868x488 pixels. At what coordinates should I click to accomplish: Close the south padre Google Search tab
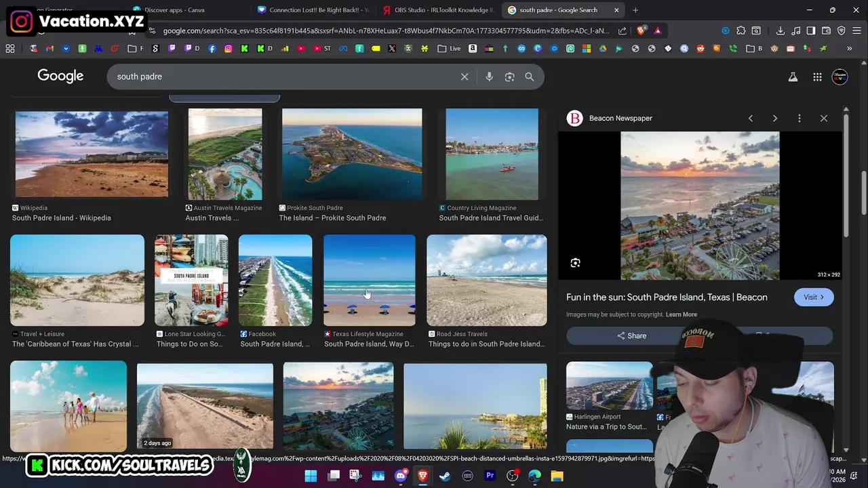tap(616, 10)
